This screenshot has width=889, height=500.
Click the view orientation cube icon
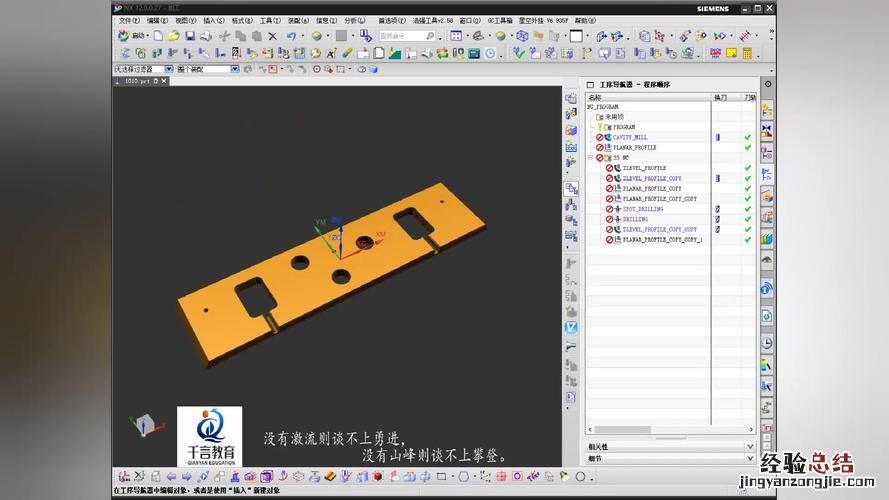point(143,424)
